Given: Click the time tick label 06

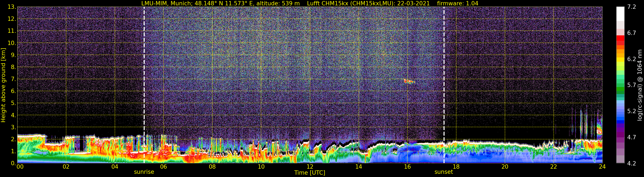Looking at the screenshot, I should coord(164,167).
